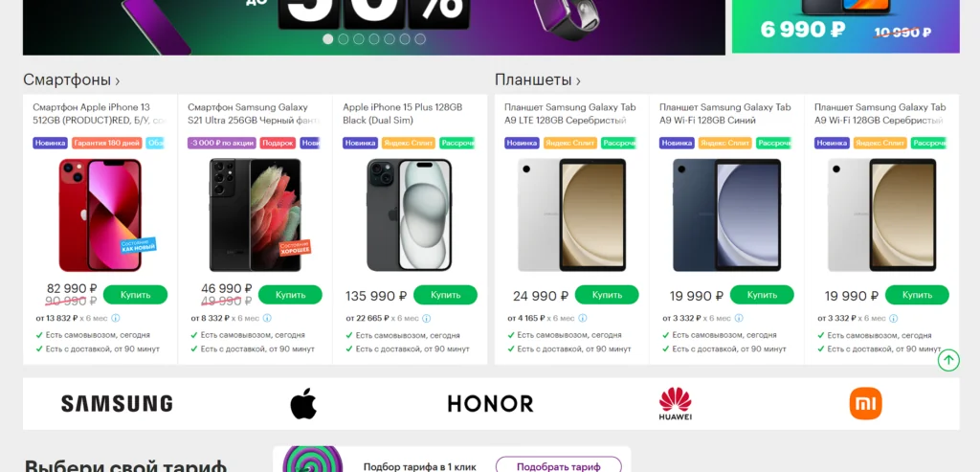Show installment info for Galaxy S21 Ultra
The height and width of the screenshot is (472, 980).
268,318
